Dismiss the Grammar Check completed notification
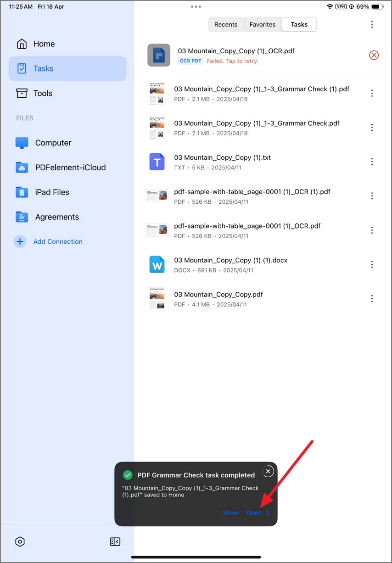Screen dimensions: 392x563 click(x=268, y=471)
